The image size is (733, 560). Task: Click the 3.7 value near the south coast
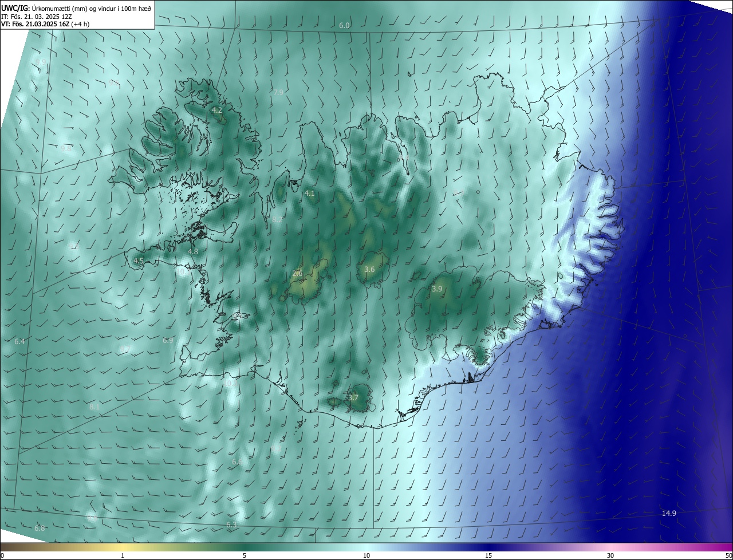353,397
